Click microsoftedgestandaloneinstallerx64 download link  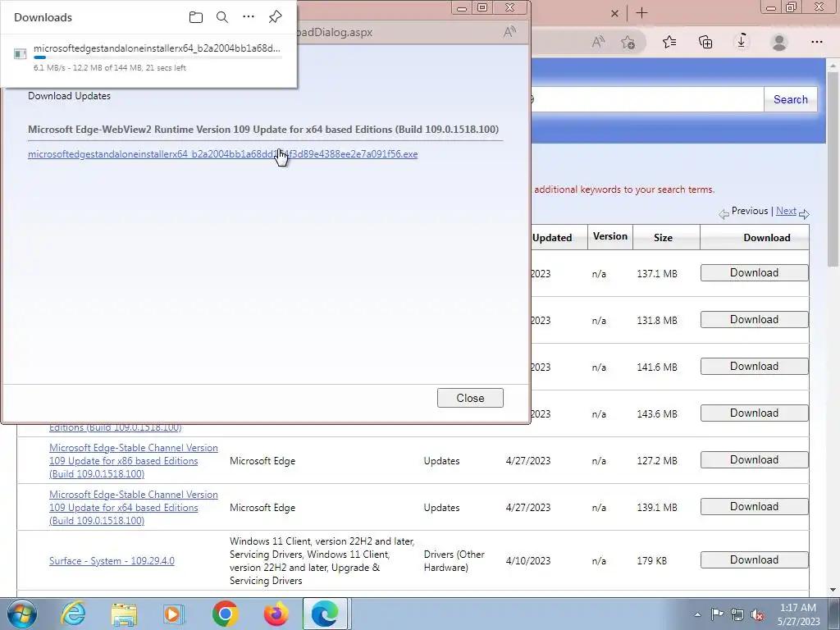pyautogui.click(x=223, y=154)
